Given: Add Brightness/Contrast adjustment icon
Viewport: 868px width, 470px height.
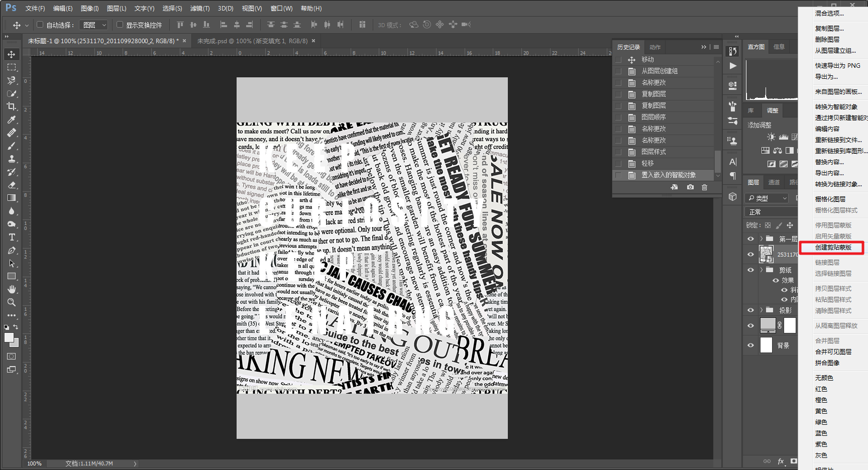Looking at the screenshot, I should 771,137.
